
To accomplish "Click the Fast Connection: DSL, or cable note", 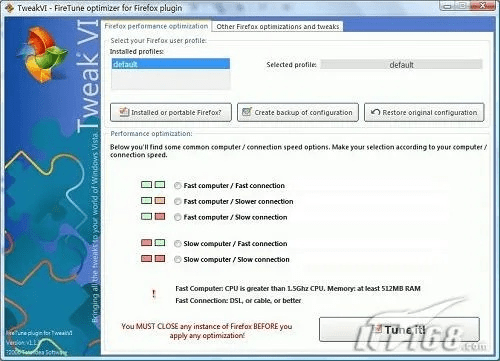I will (x=238, y=301).
